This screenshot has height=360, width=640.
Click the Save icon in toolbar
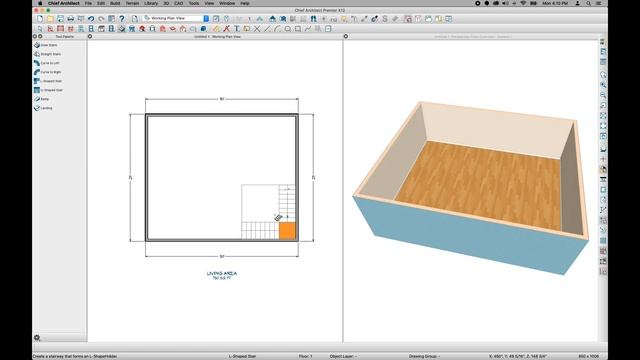coord(60,19)
